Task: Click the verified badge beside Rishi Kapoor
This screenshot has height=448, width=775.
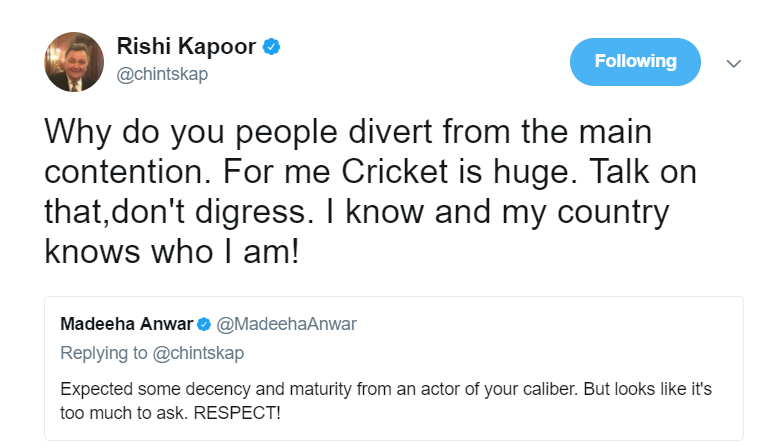Action: pyautogui.click(x=271, y=47)
